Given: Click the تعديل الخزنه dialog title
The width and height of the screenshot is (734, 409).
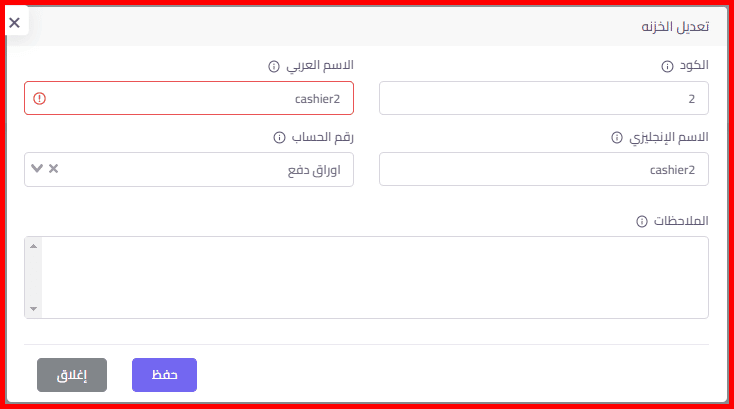Looking at the screenshot, I should (x=675, y=29).
